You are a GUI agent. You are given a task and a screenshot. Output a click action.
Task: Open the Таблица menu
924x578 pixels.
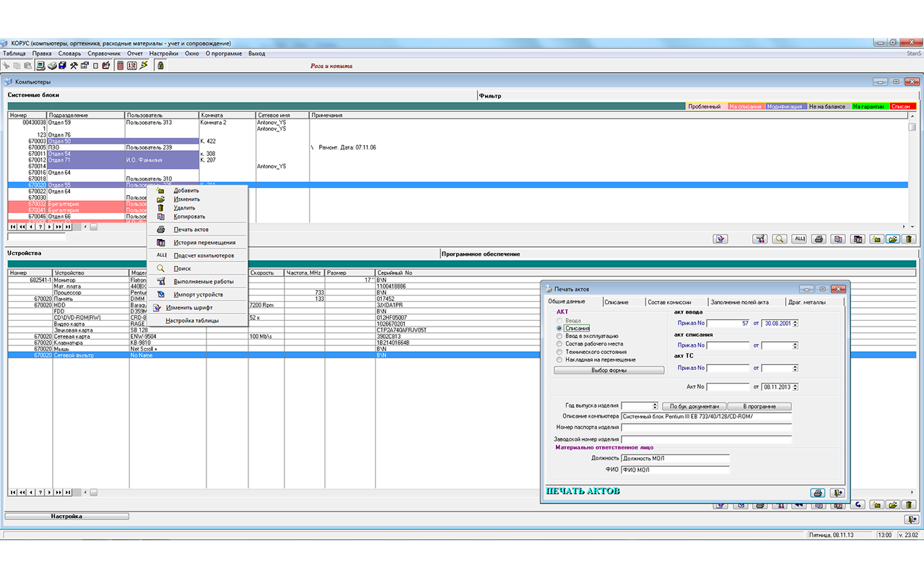point(14,53)
